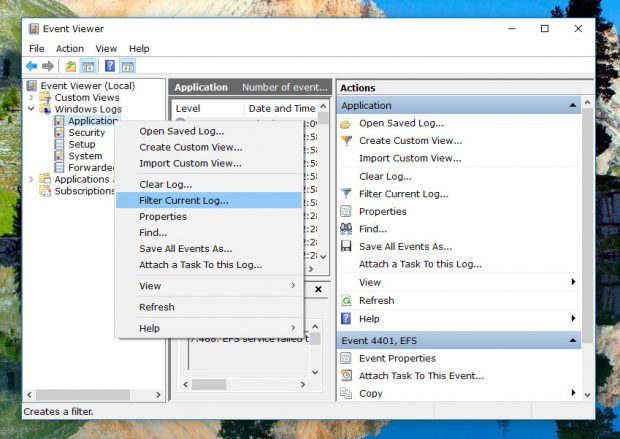The width and height of the screenshot is (620, 439).
Task: Choose Save All Events As in context menu
Action: (209, 249)
